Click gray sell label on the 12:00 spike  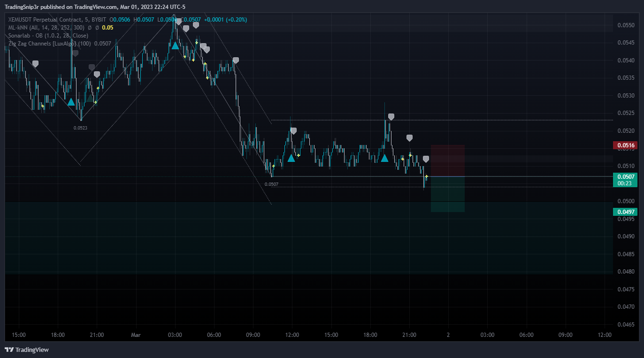[293, 131]
